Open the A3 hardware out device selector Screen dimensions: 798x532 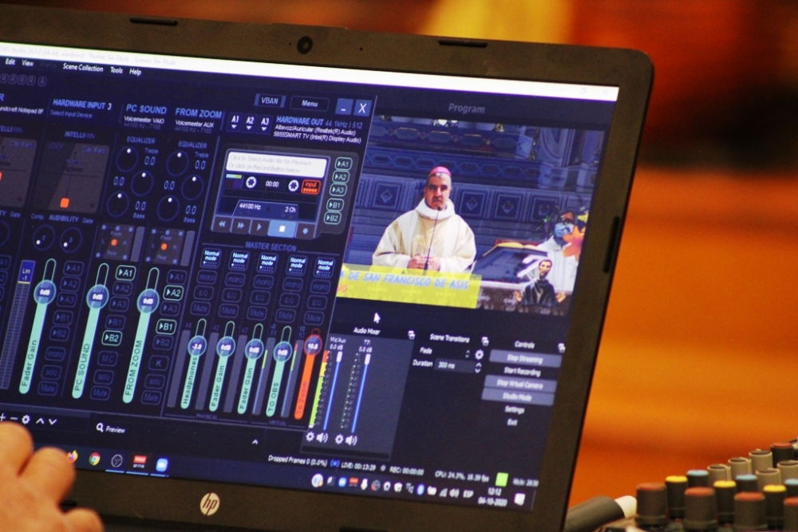coord(265,124)
